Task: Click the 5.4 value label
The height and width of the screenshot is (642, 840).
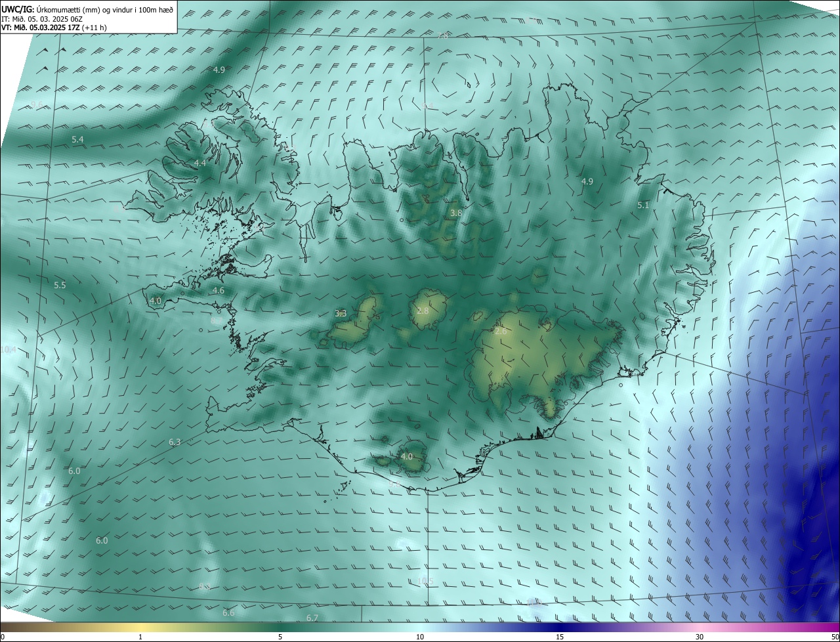Action: click(77, 139)
